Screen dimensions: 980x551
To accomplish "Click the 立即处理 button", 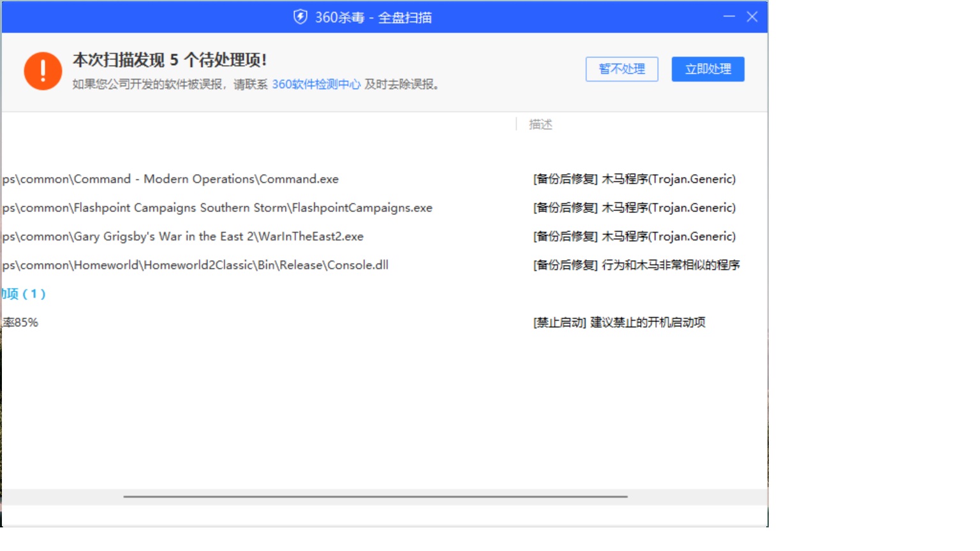I will coord(708,69).
